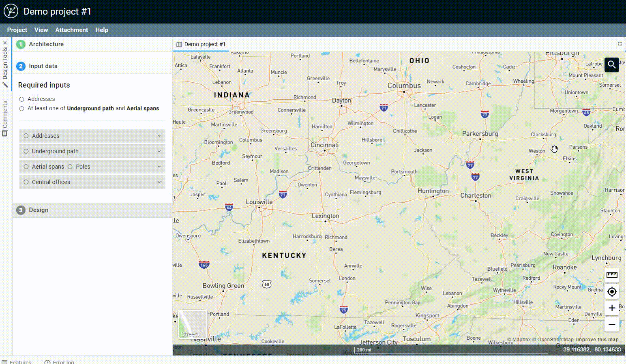Click the green step 1 circle
The height and width of the screenshot is (364, 626).
[x=21, y=44]
